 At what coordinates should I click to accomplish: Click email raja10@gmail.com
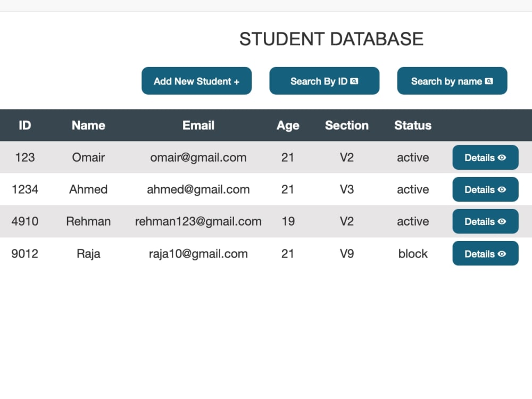pyautogui.click(x=198, y=254)
